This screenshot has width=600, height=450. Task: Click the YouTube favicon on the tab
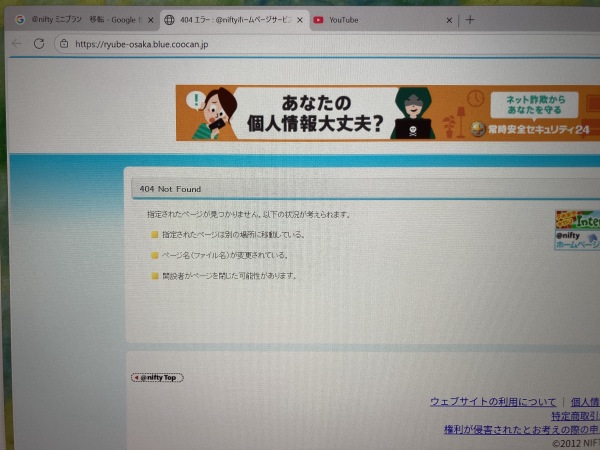tap(319, 20)
